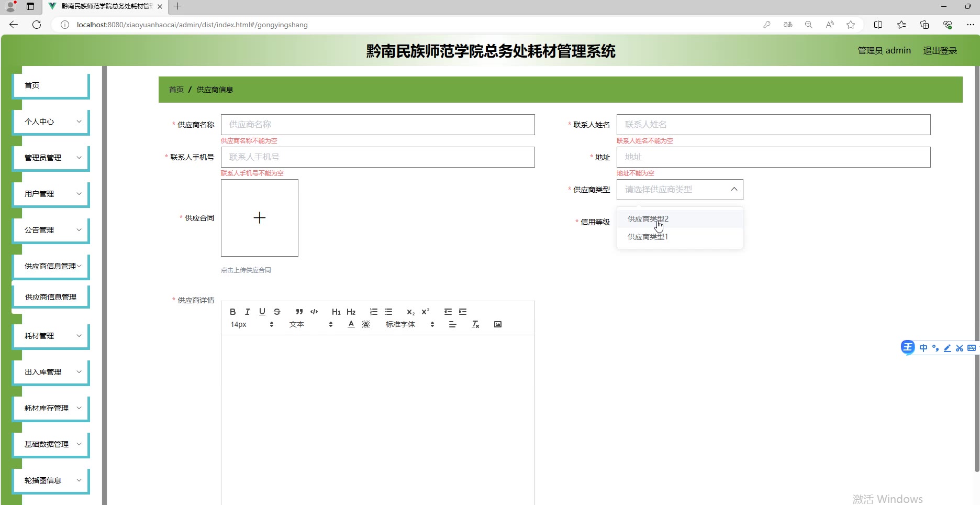Toggle superscript formatting in the editor
Viewport: 980px width, 505px height.
pyautogui.click(x=426, y=312)
